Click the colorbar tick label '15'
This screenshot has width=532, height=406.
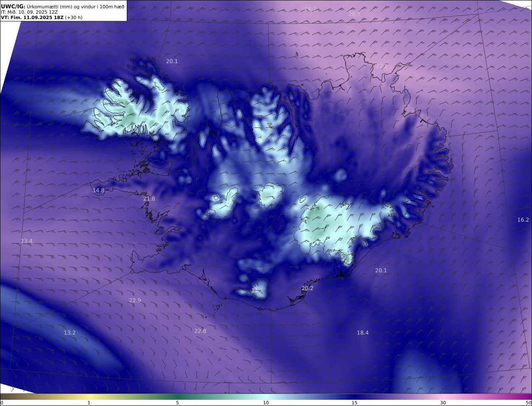355,403
